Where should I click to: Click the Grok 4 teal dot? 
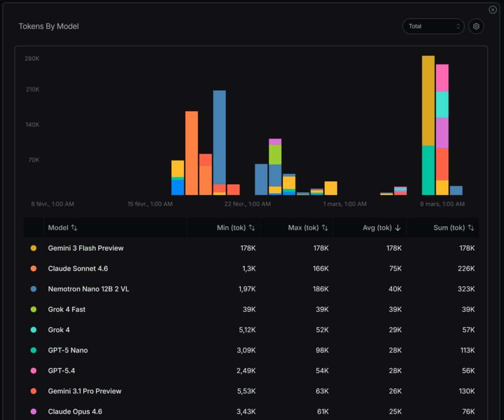pyautogui.click(x=33, y=330)
